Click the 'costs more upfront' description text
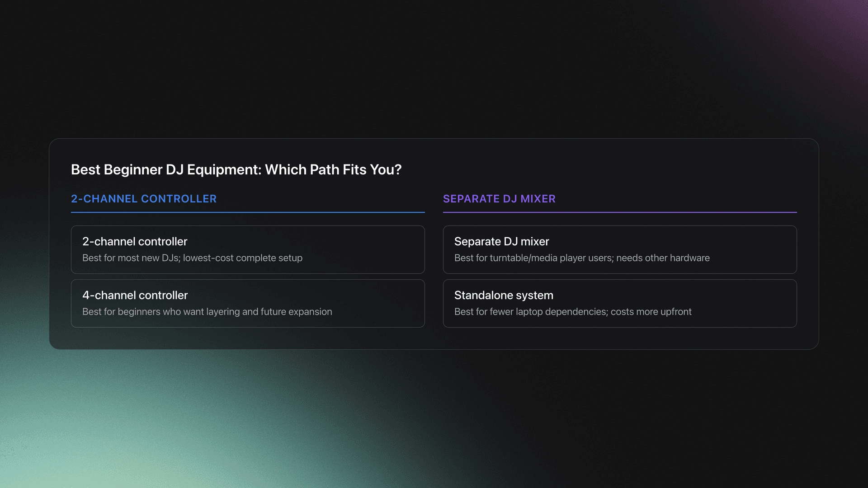The width and height of the screenshot is (868, 488). (x=651, y=312)
